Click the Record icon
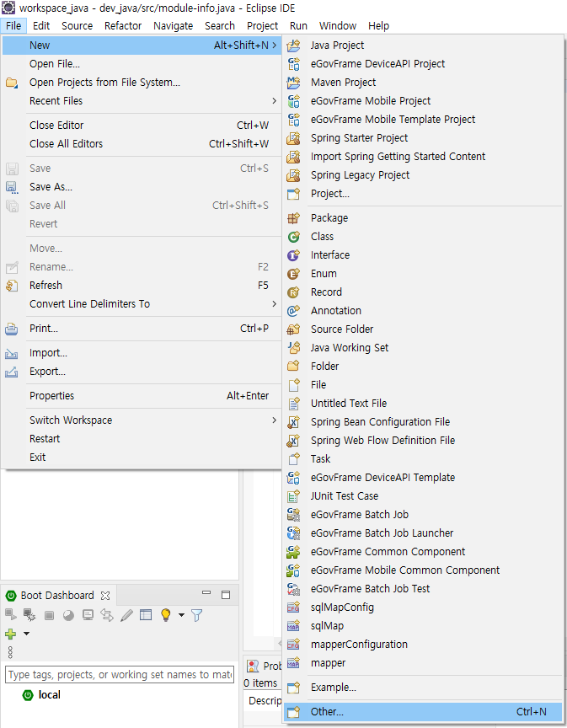Viewport: 567px width, 728px height. click(x=293, y=292)
